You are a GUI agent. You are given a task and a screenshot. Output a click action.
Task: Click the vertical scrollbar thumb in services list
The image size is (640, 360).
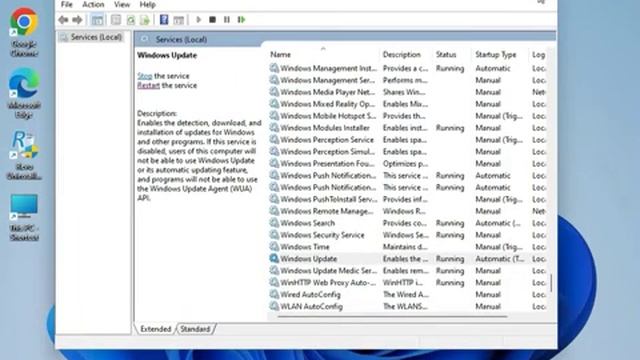pos(551,282)
